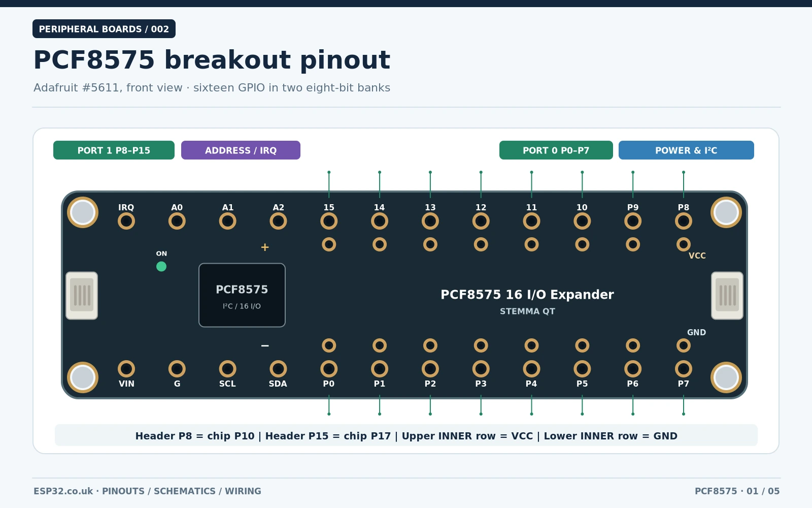
Task: Click the GND pad below the GND label
Action: 684,345
